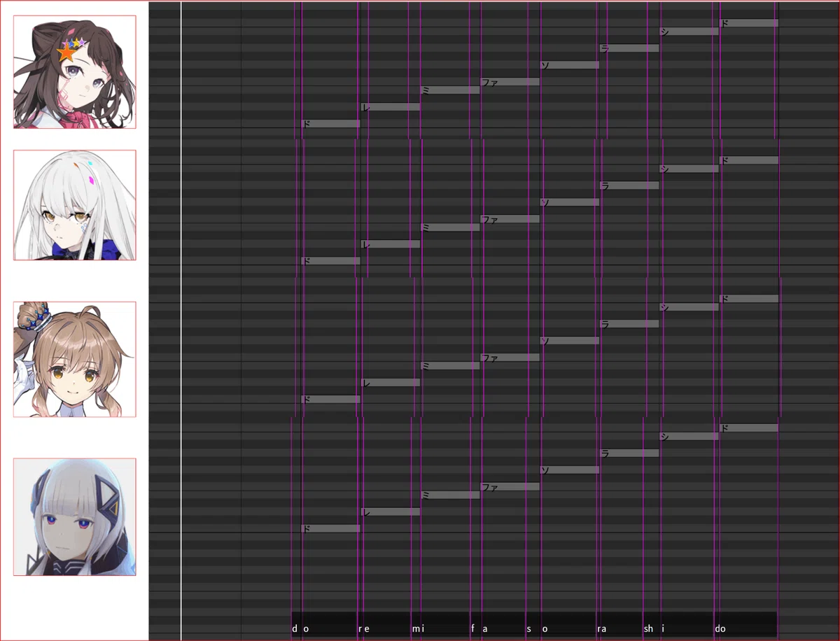Select the long white-haired golden-eyed character portrait
This screenshot has height=641, width=840.
(75, 205)
